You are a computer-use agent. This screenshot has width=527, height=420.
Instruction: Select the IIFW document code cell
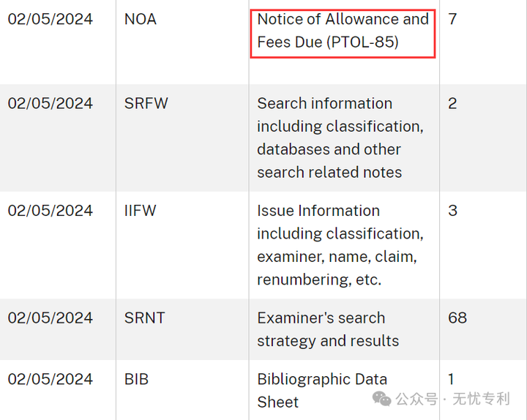140,211
